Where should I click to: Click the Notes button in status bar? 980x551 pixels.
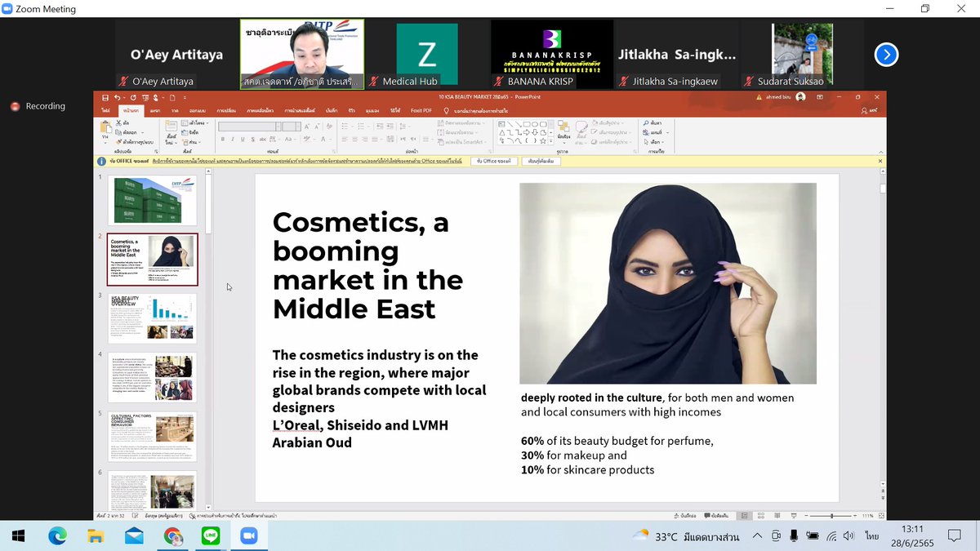(x=684, y=516)
